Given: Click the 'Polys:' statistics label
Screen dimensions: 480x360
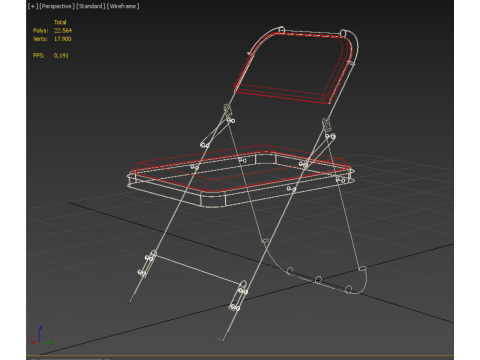Looking at the screenshot, I should point(40,31).
